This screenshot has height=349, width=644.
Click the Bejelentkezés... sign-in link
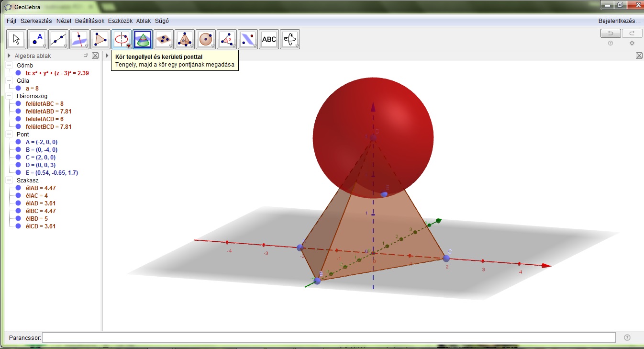pos(619,21)
